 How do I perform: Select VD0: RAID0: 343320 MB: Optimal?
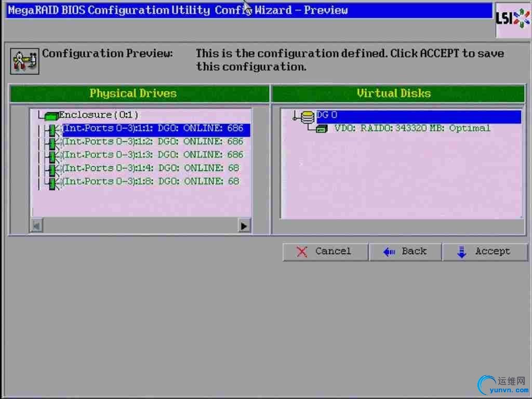click(x=412, y=128)
